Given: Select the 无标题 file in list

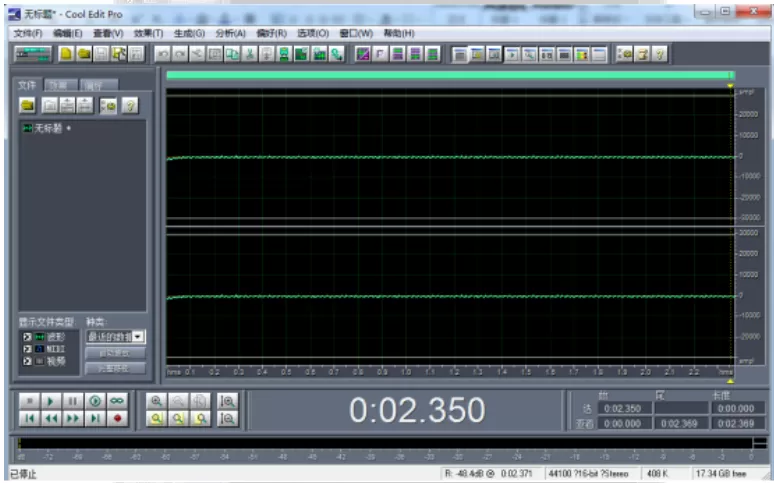Looking at the screenshot, I should coord(47,128).
